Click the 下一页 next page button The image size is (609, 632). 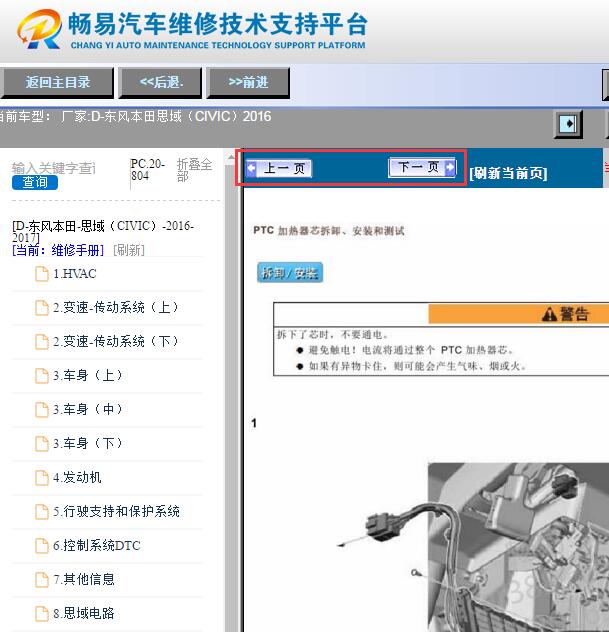click(422, 167)
